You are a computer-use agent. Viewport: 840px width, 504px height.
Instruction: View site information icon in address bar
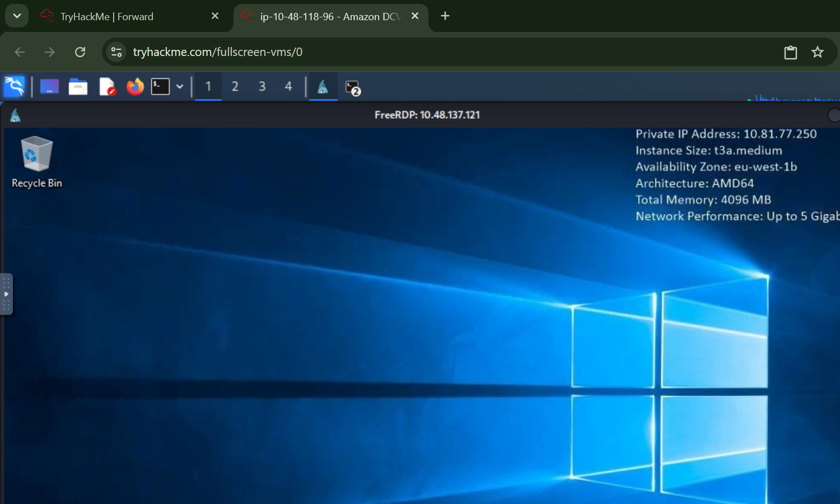pos(116,52)
